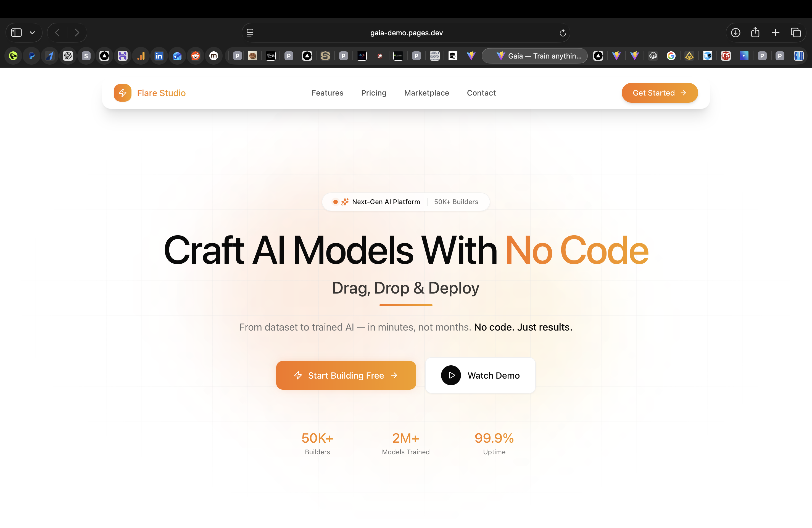Image resolution: width=812 pixels, height=528 pixels.
Task: Open the Pricing nav menu item
Action: pyautogui.click(x=374, y=93)
